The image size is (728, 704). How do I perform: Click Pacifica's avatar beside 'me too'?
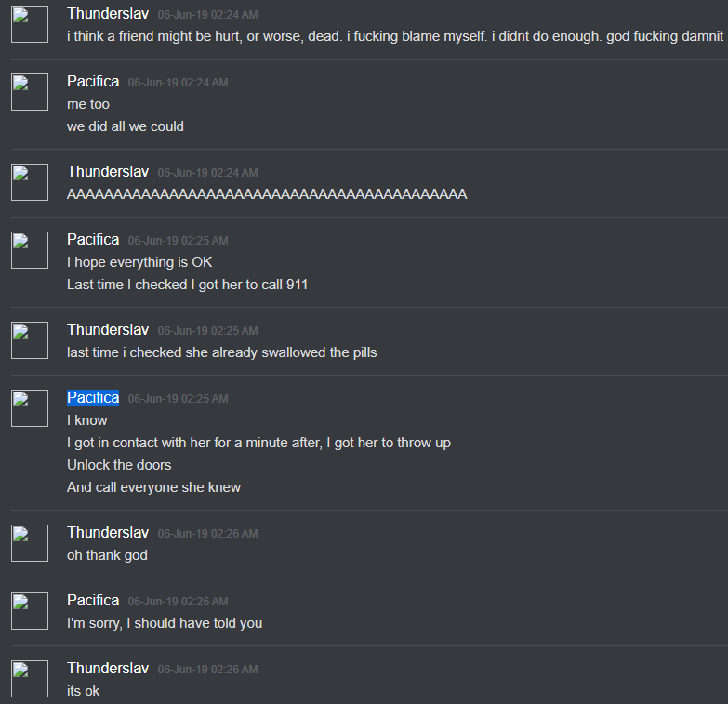pyautogui.click(x=30, y=92)
